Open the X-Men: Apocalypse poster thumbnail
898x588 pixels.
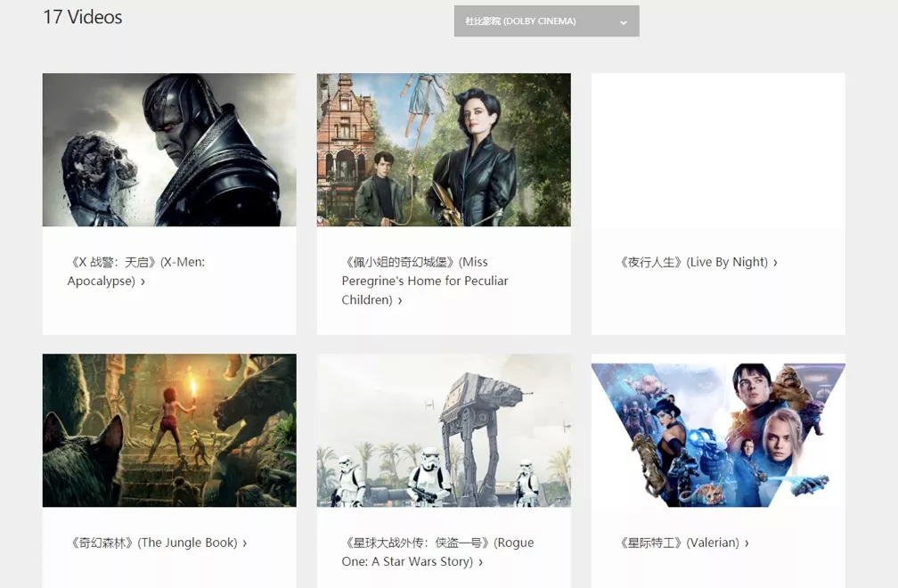(169, 150)
